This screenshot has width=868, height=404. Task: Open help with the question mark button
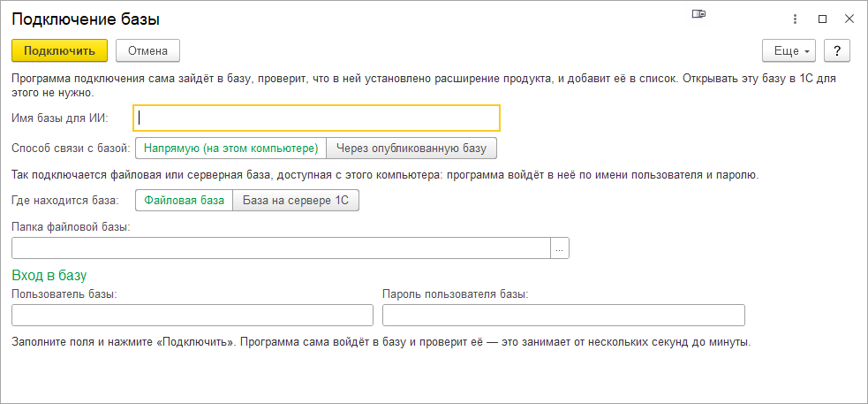tap(837, 50)
